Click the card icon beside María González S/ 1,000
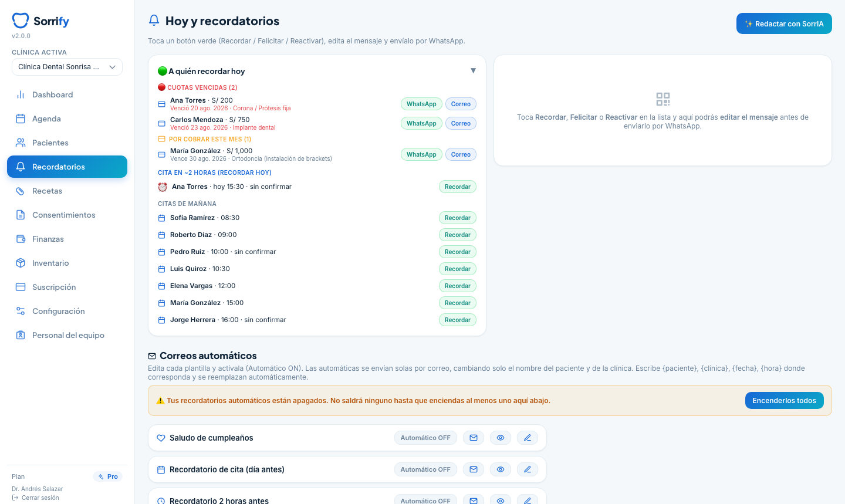 (x=162, y=155)
